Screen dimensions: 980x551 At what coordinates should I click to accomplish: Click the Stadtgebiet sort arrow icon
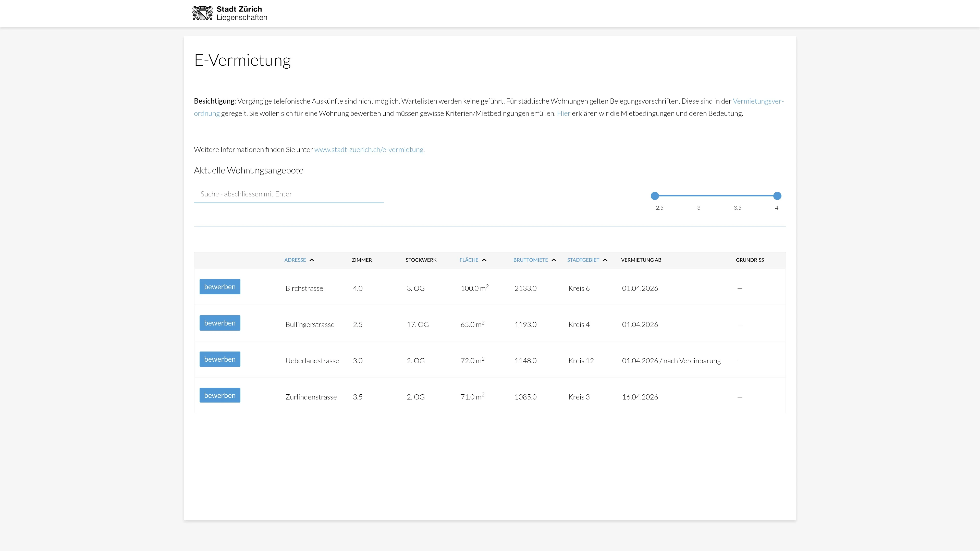pyautogui.click(x=605, y=260)
